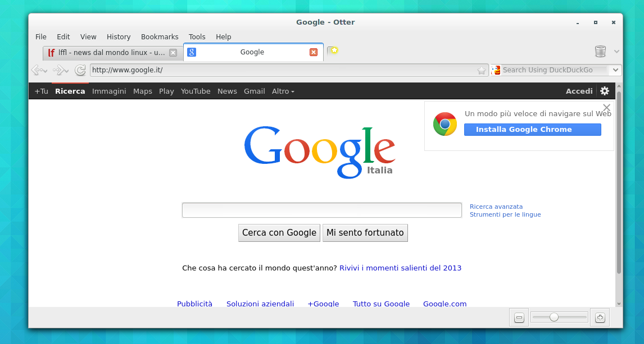The height and width of the screenshot is (344, 644).
Task: Open the Play link
Action: (x=166, y=91)
